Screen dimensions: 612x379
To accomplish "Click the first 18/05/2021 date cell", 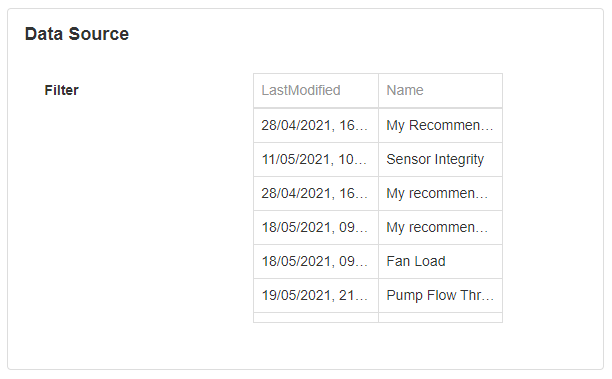I will pos(316,227).
